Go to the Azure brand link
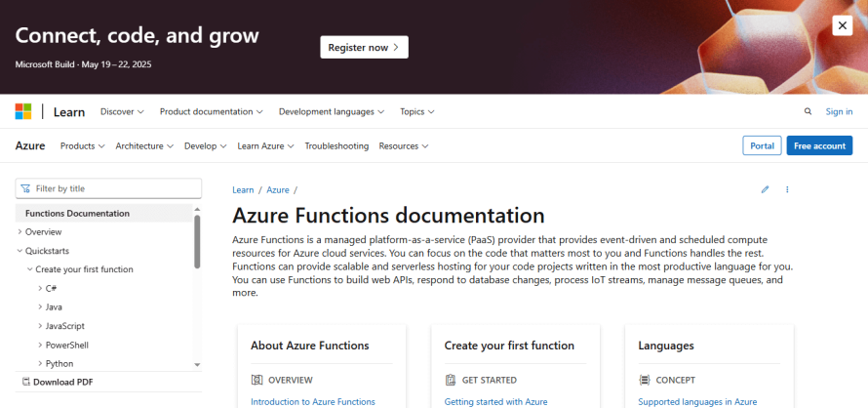Screen dimensions: 868x408 30,145
